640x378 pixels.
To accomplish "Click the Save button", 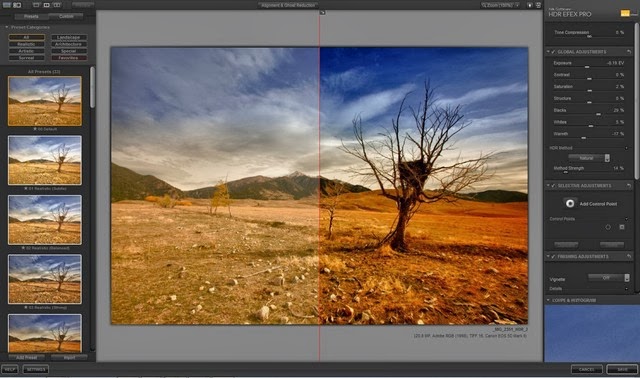I will click(622, 369).
